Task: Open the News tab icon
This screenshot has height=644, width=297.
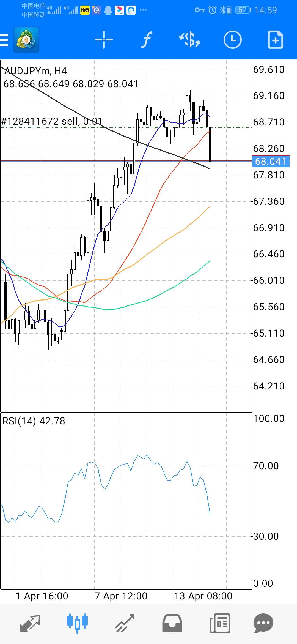Action: click(x=220, y=623)
